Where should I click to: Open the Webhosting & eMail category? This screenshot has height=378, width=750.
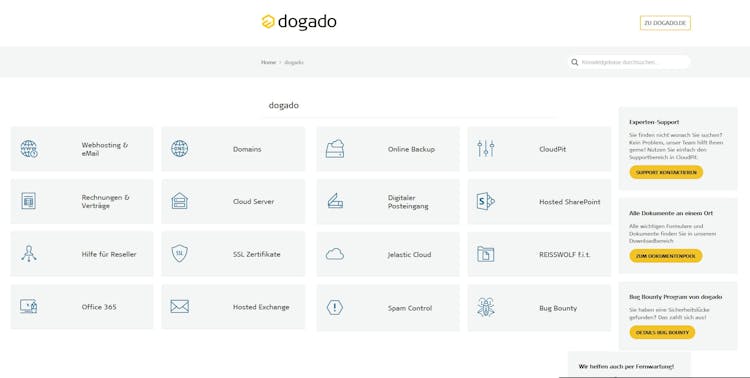click(x=82, y=149)
